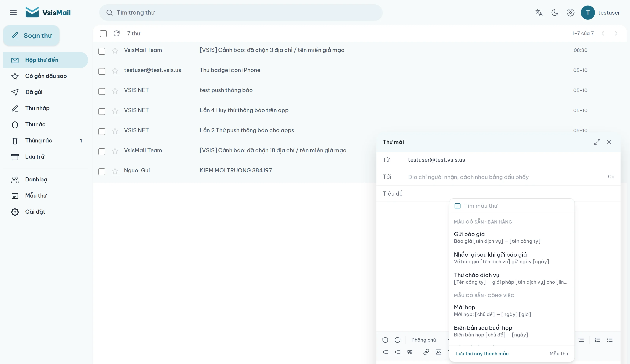Redo edit in compose toolbar
This screenshot has width=630, height=364.
click(397, 340)
